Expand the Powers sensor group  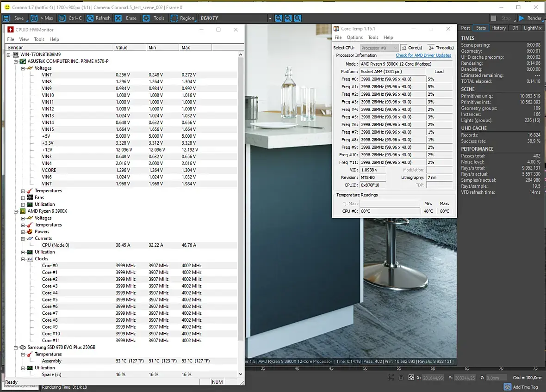pyautogui.click(x=23, y=232)
